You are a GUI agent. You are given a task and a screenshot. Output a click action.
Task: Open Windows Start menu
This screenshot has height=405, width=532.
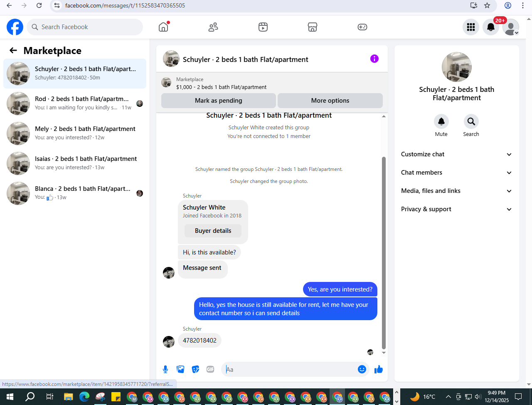pyautogui.click(x=10, y=397)
